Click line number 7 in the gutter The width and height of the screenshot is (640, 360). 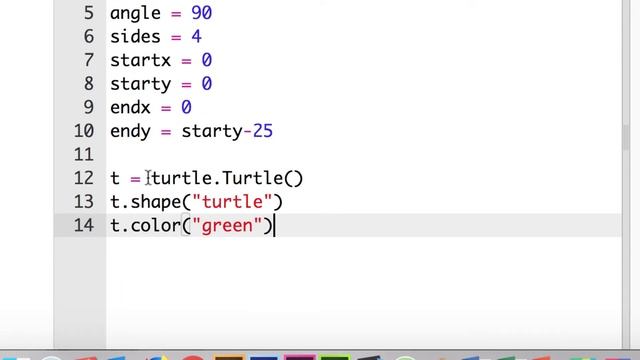coord(89,60)
